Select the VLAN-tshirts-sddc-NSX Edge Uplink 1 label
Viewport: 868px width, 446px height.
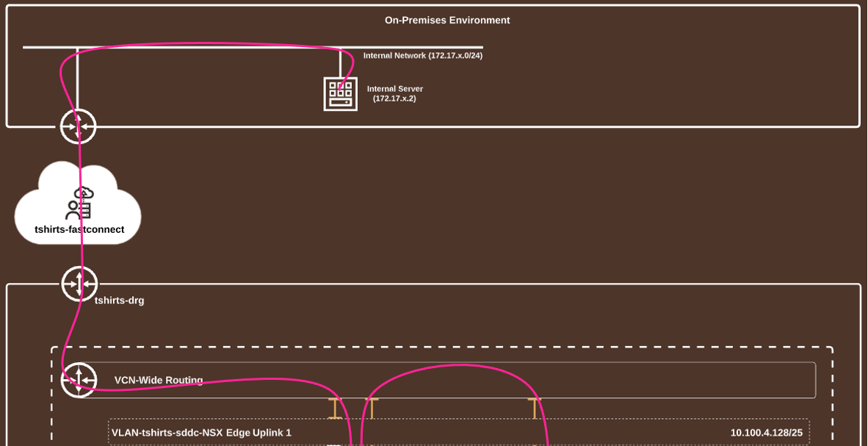(201, 433)
